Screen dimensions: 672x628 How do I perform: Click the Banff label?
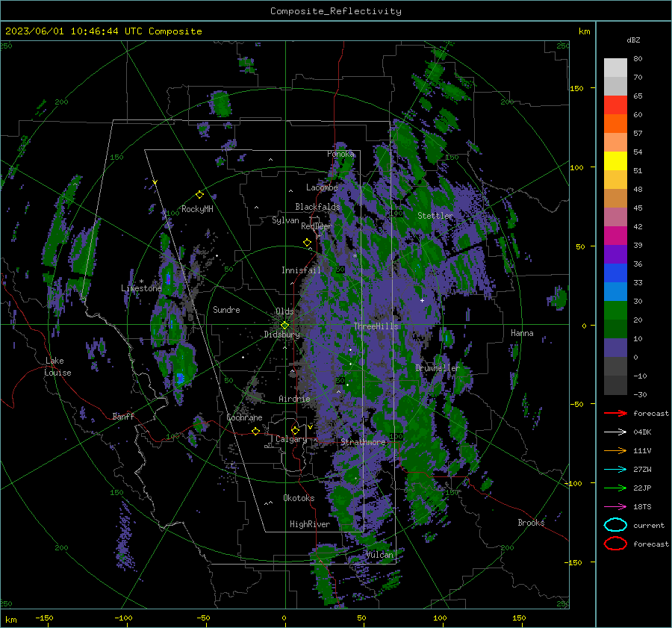[x=123, y=416]
